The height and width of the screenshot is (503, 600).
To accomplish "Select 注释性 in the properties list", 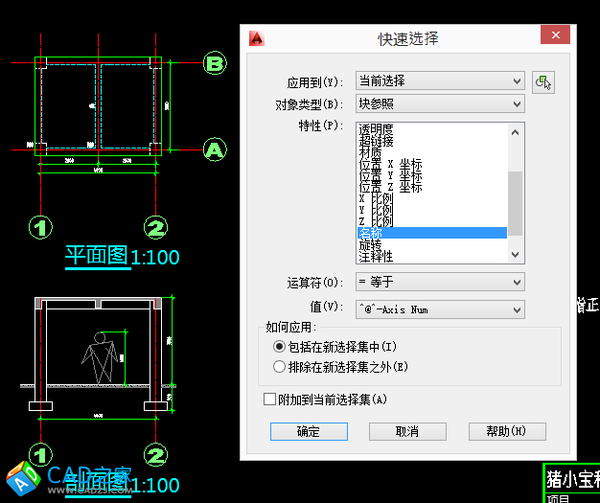I will (x=376, y=256).
